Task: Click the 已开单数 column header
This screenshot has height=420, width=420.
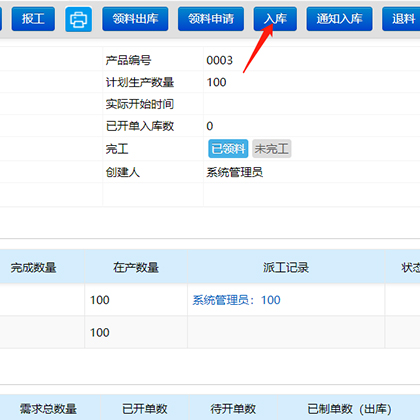Action: 145,408
